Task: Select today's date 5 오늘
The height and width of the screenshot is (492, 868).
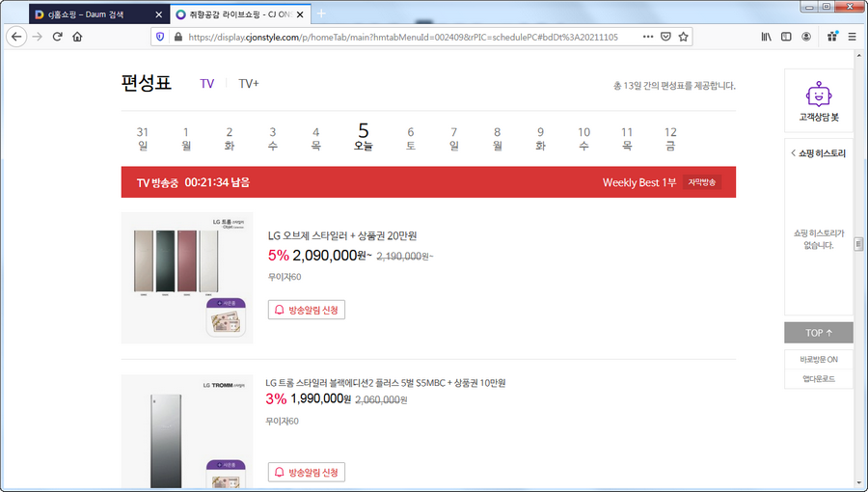Action: pyautogui.click(x=364, y=137)
